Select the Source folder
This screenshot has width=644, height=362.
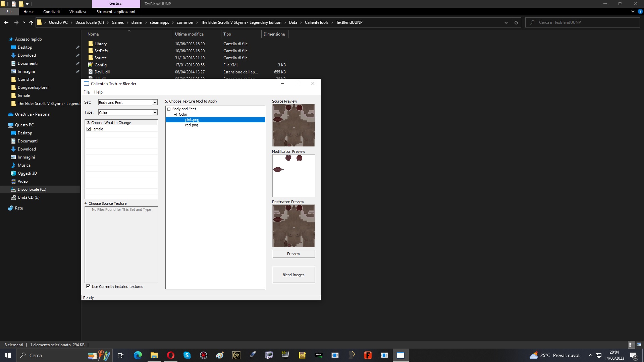(x=100, y=58)
